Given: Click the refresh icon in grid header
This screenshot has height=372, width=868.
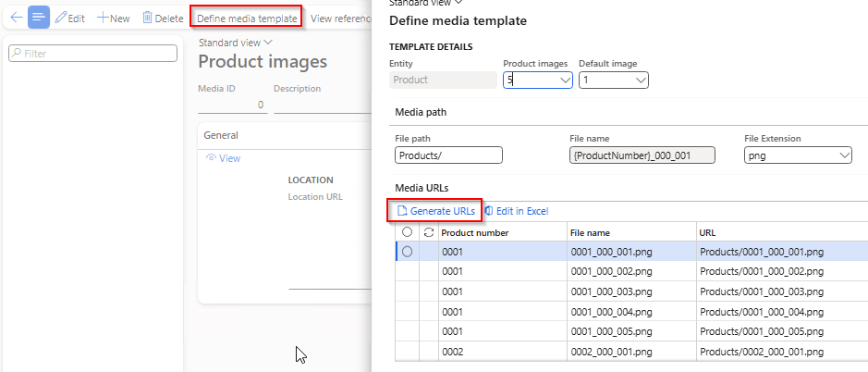Looking at the screenshot, I should [x=428, y=232].
